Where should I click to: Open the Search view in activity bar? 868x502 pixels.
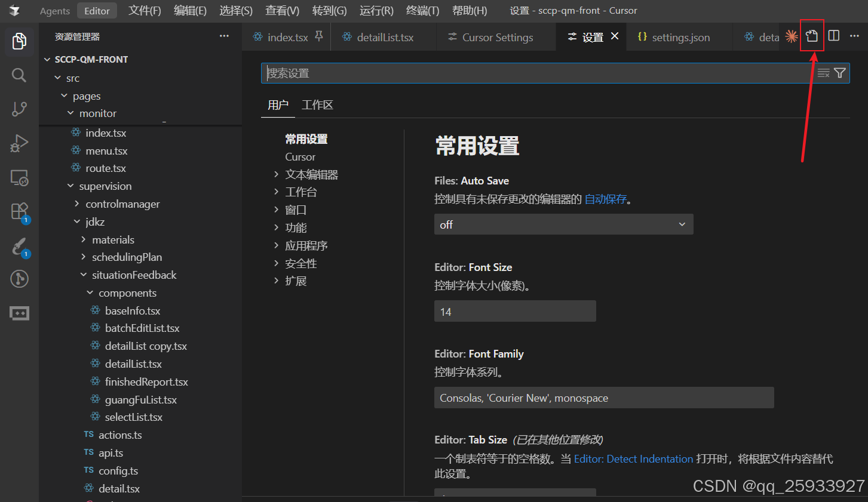19,75
